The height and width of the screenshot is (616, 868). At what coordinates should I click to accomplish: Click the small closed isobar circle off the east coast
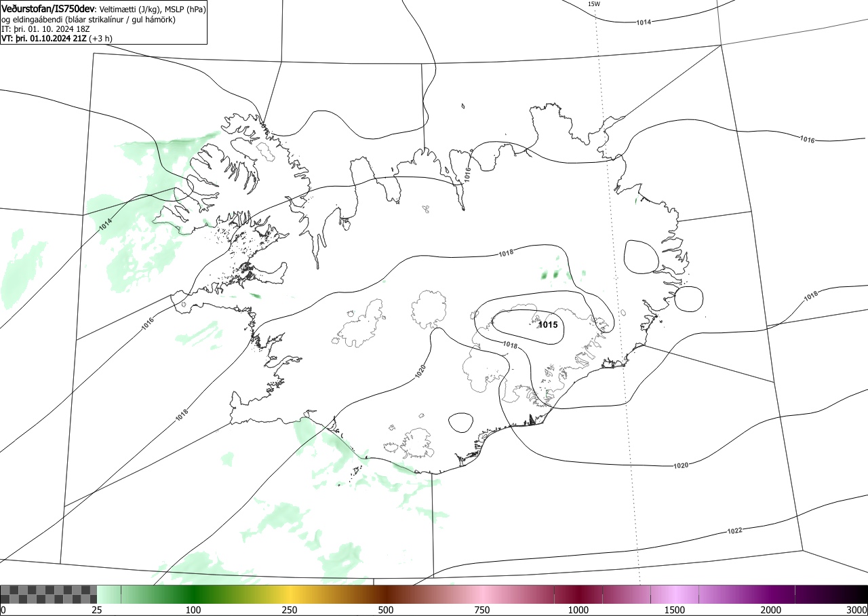click(689, 299)
